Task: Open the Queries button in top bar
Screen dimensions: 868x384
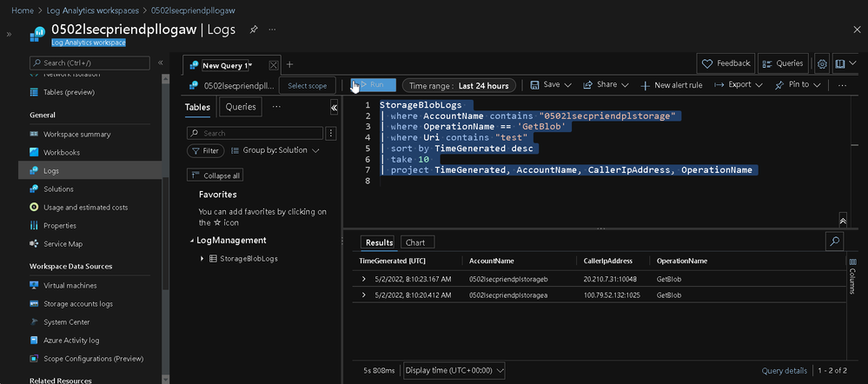Action: pos(783,63)
